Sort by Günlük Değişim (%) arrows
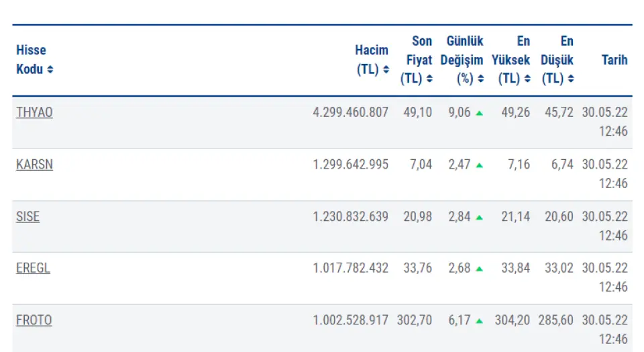The height and width of the screenshot is (352, 644). pos(480,79)
